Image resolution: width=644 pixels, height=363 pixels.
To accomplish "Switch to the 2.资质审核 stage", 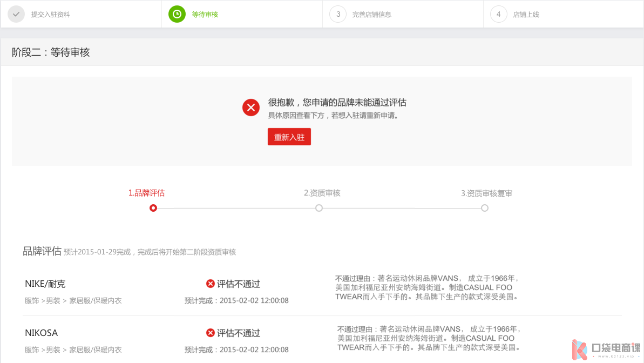I will pos(322,193).
